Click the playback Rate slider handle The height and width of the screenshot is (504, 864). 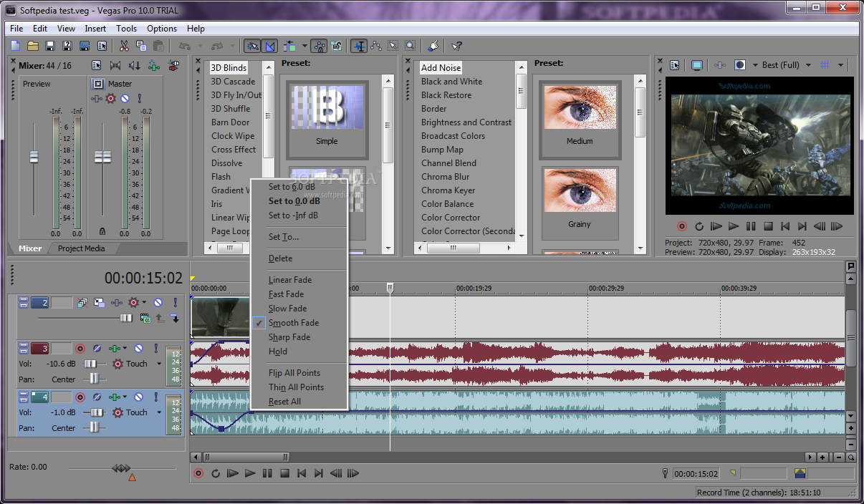[x=122, y=469]
